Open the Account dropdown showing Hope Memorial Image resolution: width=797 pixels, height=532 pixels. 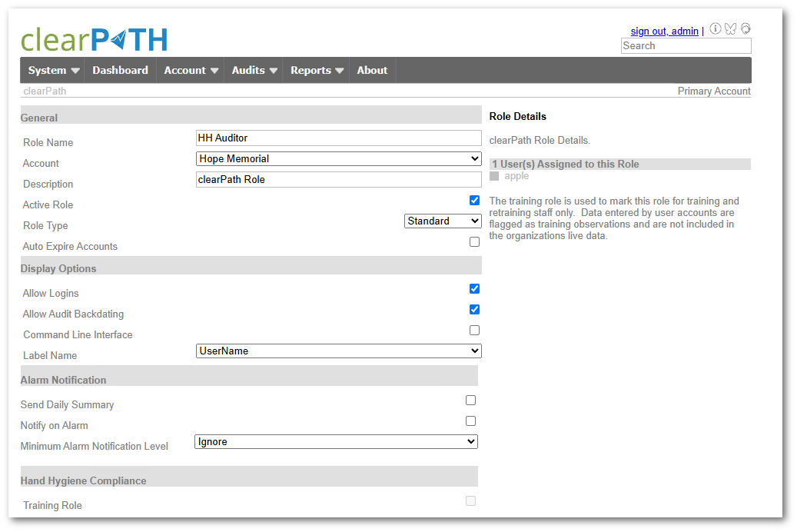click(x=338, y=158)
